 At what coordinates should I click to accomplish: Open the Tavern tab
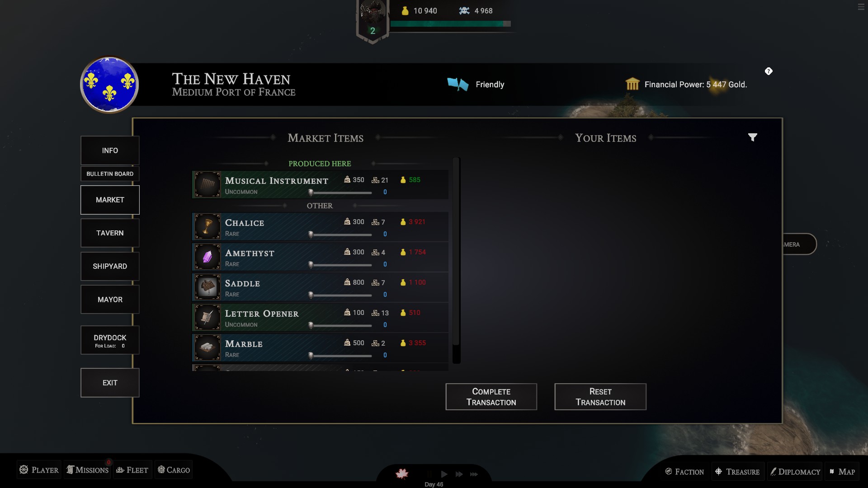pos(110,233)
